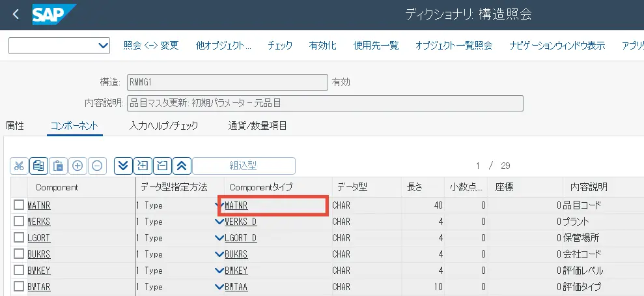Click the delete row minus icon
The width and height of the screenshot is (644, 296).
click(x=97, y=166)
